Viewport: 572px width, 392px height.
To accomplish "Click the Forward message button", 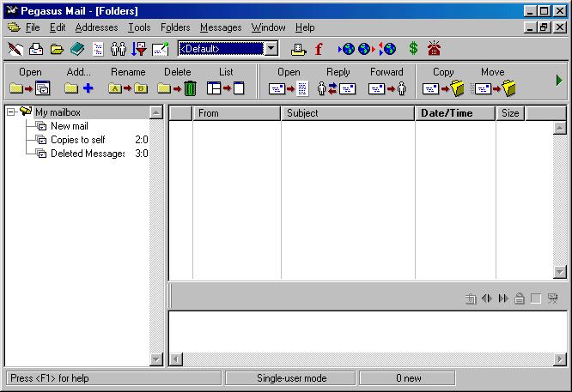I will tap(386, 87).
